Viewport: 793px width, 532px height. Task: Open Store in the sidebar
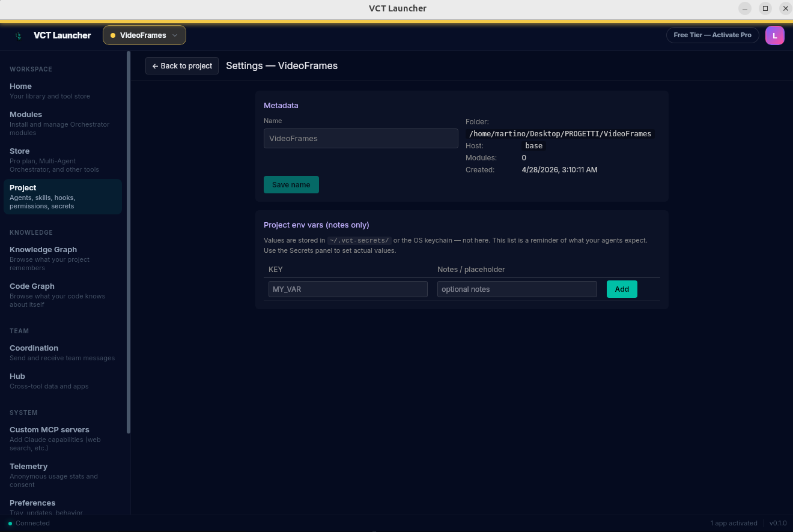(62, 160)
